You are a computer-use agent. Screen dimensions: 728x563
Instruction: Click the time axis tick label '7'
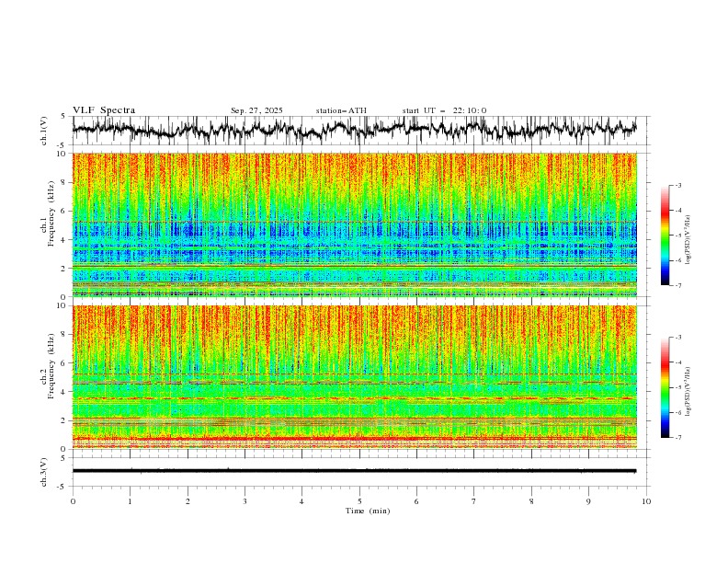pos(474,501)
